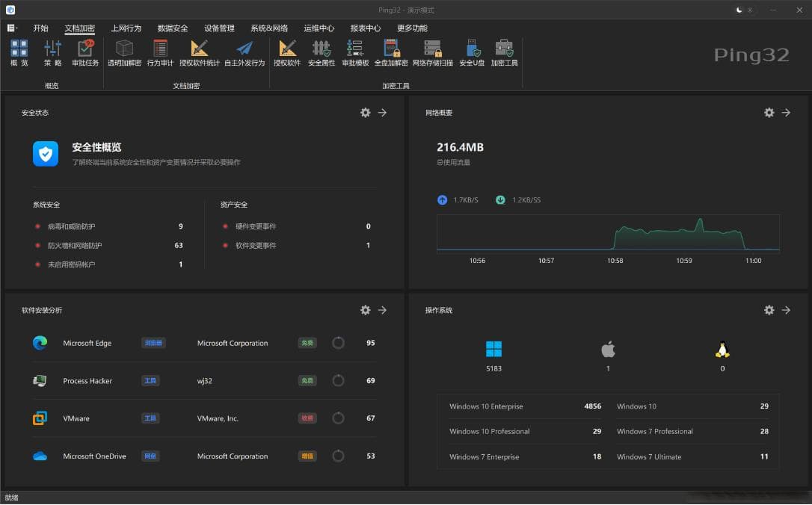This screenshot has width=812, height=505.
Task: Click Windows 10 Enterprise row
Action: click(x=525, y=406)
